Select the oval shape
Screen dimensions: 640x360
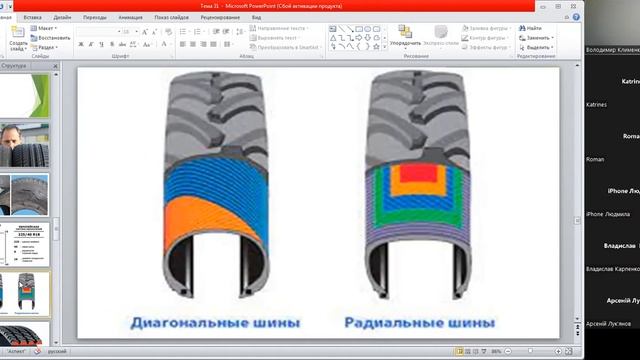click(367, 29)
